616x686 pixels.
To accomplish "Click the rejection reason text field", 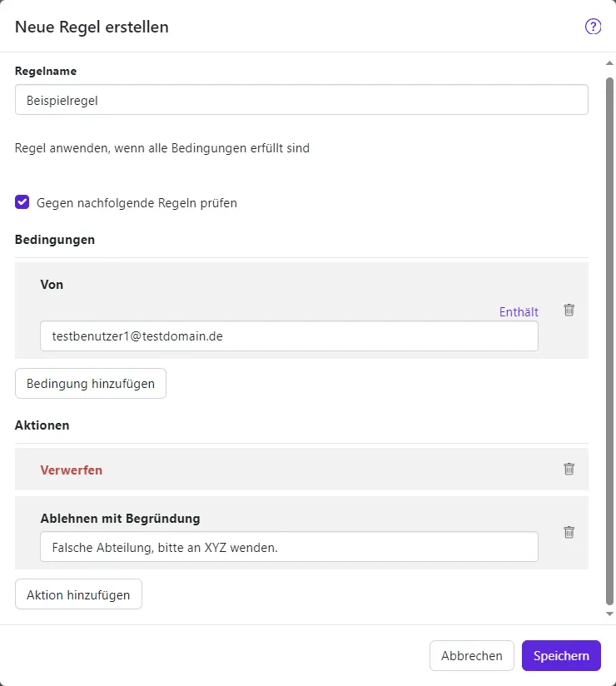I will 289,547.
